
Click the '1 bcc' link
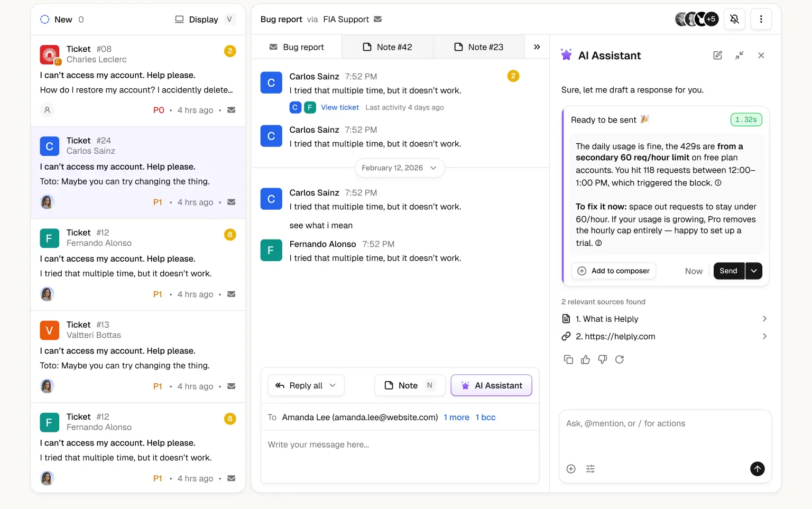pos(485,418)
